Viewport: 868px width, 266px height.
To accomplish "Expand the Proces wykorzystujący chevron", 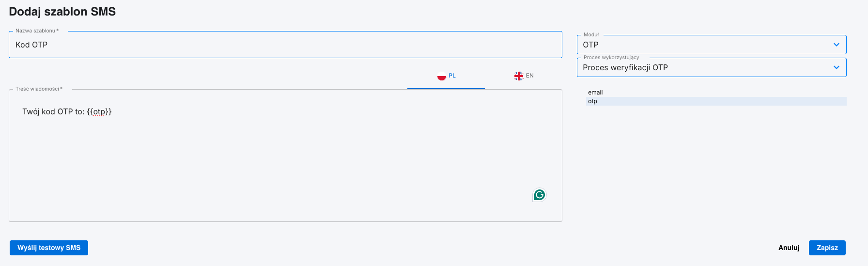I will click(x=836, y=67).
